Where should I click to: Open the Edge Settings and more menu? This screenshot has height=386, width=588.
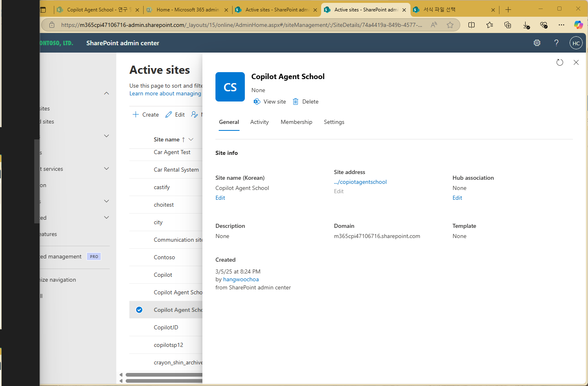(561, 25)
